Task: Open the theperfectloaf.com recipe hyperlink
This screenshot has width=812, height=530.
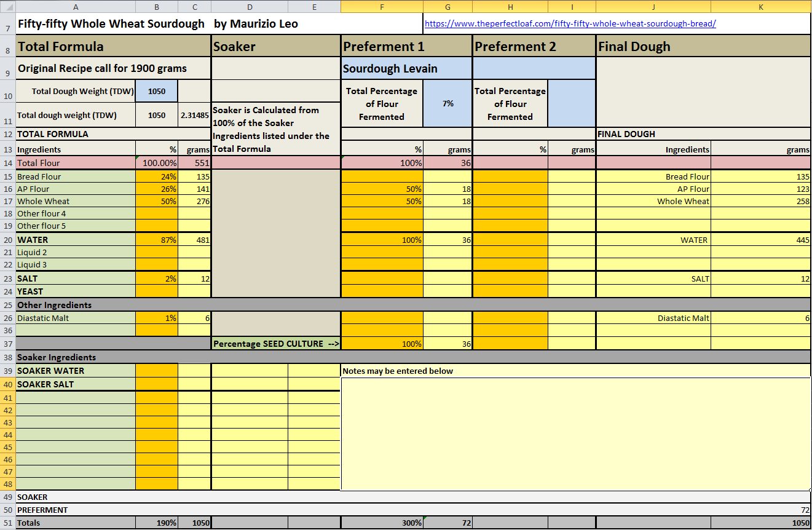Action: point(570,25)
